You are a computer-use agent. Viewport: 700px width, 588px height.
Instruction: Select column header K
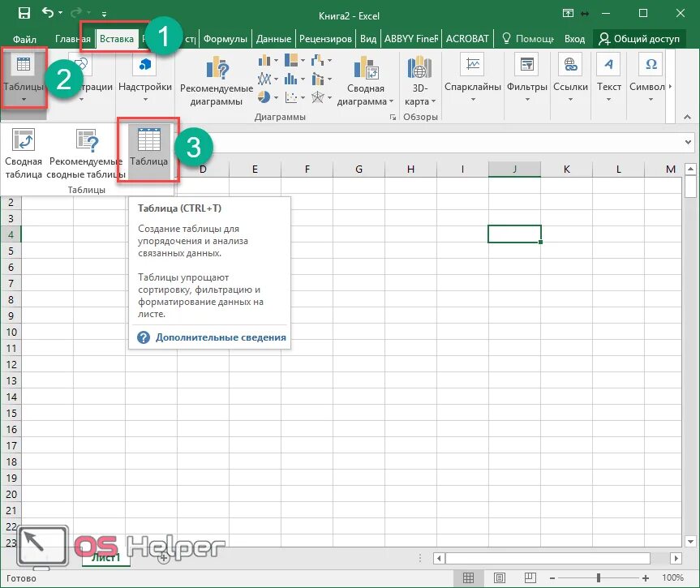[566, 170]
